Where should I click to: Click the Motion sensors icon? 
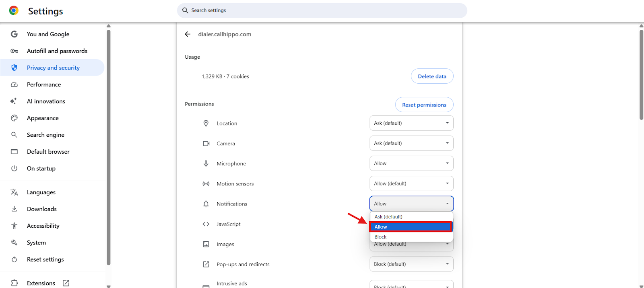206,184
